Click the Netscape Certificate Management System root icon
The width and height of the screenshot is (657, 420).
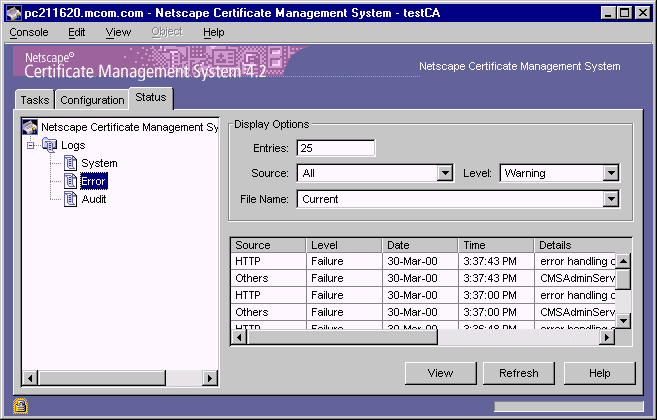point(30,127)
